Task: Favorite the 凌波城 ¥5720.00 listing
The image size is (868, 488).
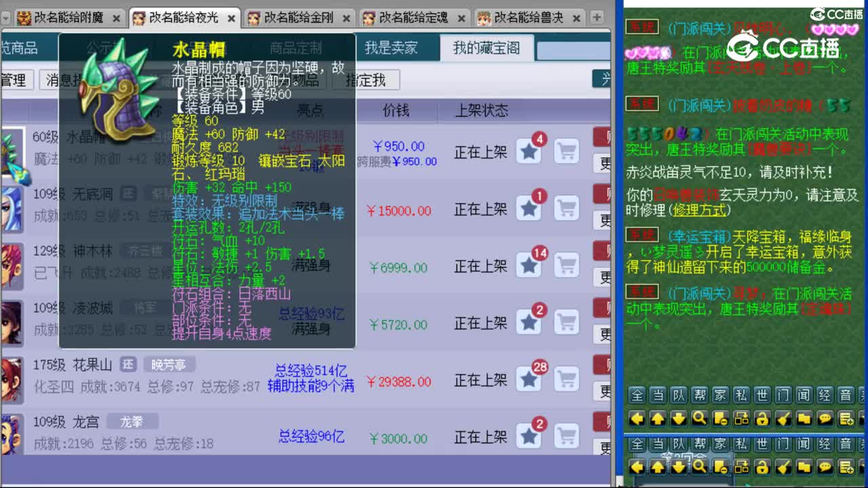Action: (529, 323)
